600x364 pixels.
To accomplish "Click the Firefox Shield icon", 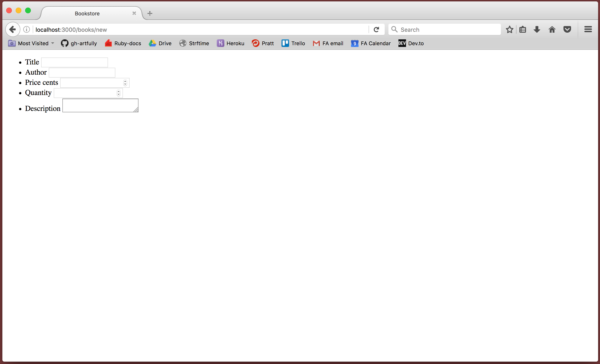I will coord(568,30).
